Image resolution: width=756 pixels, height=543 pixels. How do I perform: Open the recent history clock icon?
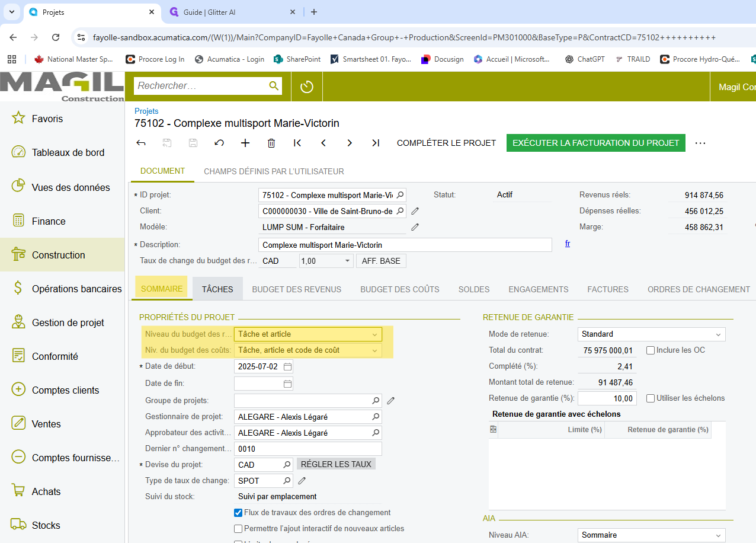pyautogui.click(x=306, y=87)
